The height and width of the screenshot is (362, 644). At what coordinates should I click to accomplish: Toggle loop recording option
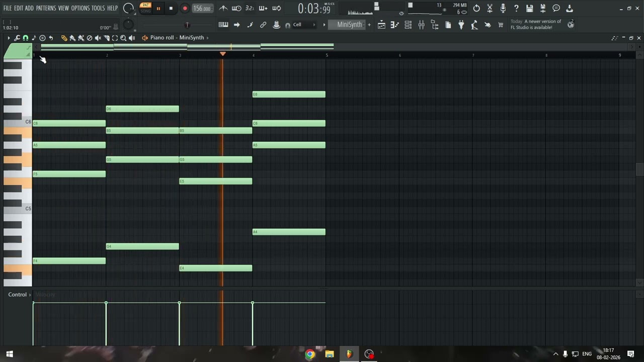point(276,8)
